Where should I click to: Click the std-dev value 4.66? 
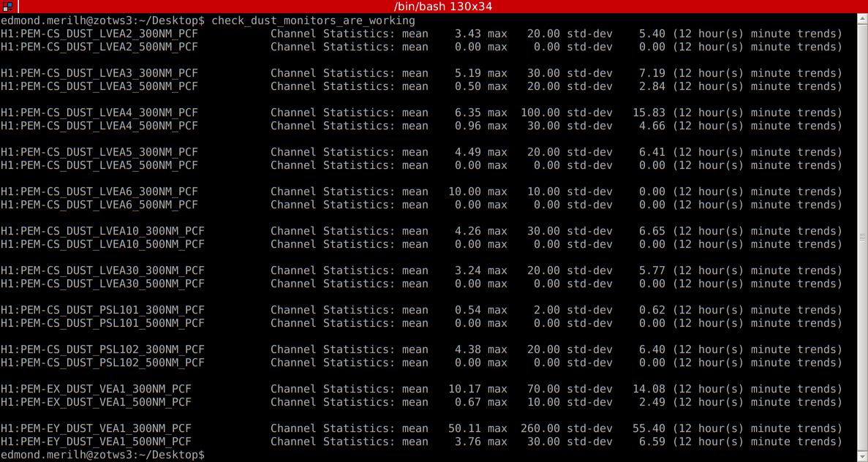(x=652, y=126)
